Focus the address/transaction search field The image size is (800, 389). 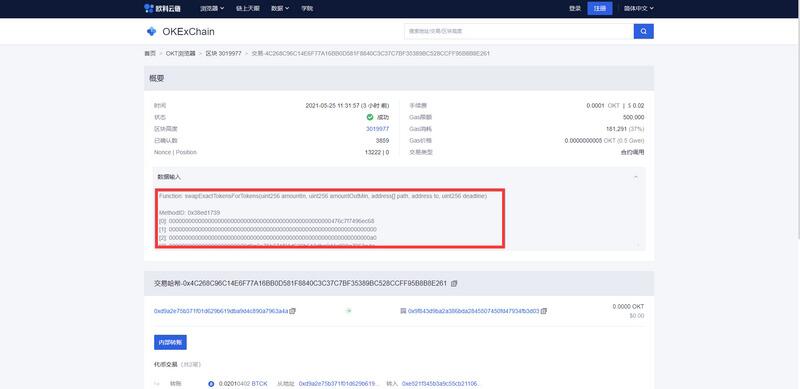coord(519,31)
